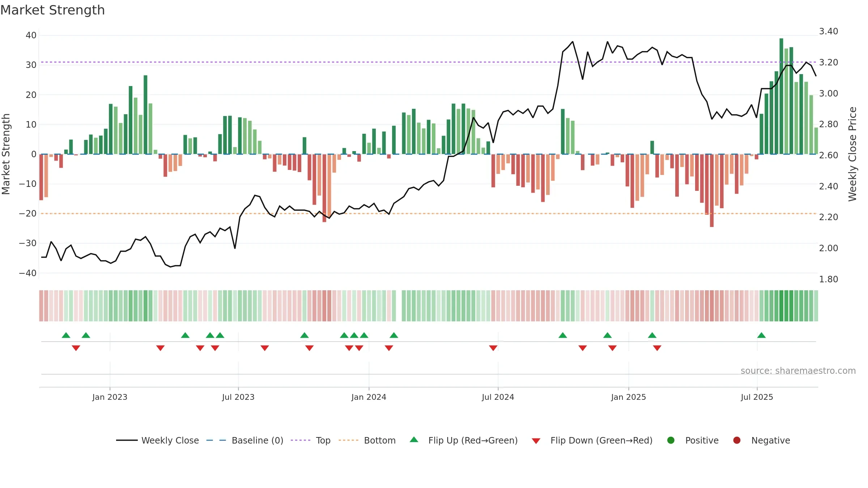The height and width of the screenshot is (488, 868).
Task: Click the Jul 2025 x-axis label
Action: (757, 397)
